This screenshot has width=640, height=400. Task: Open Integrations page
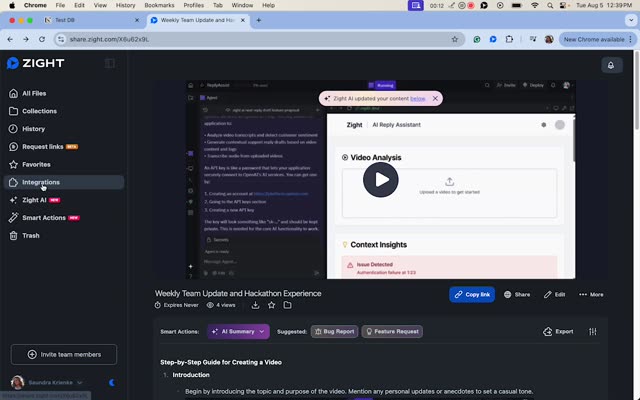click(x=64, y=182)
